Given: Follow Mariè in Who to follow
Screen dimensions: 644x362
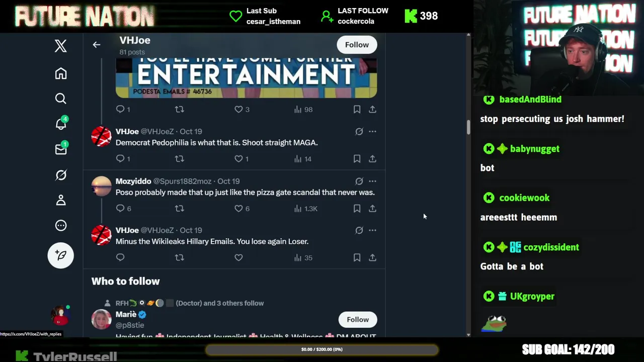Looking at the screenshot, I should point(358,319).
